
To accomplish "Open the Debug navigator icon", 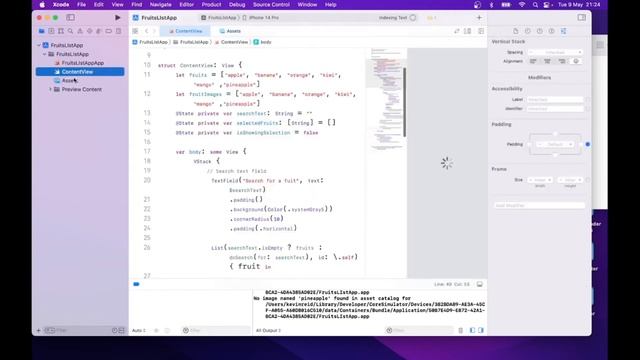I will 99,31.
